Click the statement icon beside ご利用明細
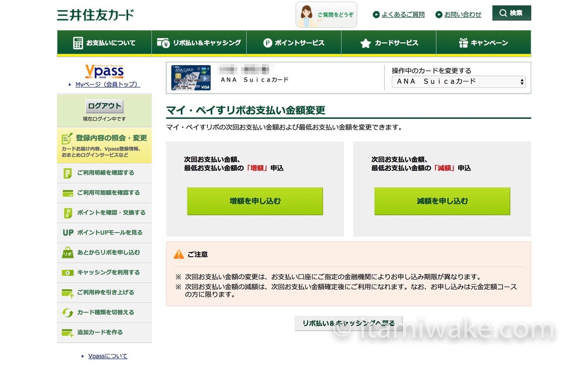This screenshot has width=588, height=368. pos(68,173)
